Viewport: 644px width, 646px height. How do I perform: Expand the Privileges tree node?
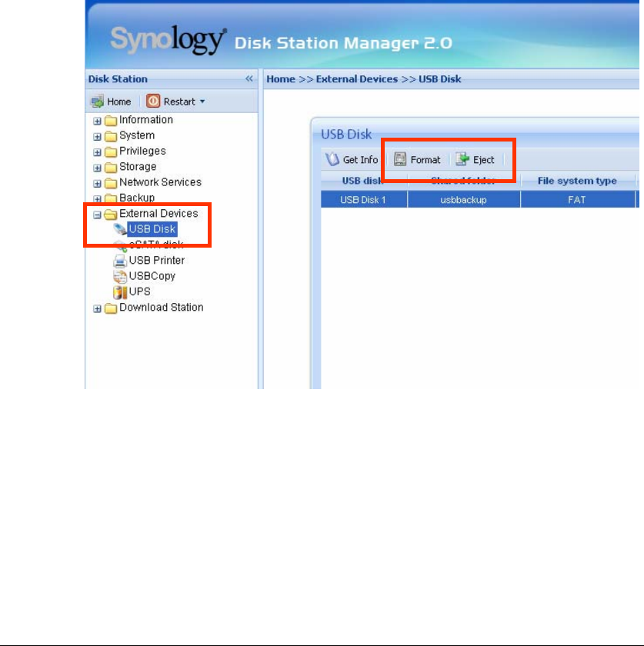[x=97, y=152]
